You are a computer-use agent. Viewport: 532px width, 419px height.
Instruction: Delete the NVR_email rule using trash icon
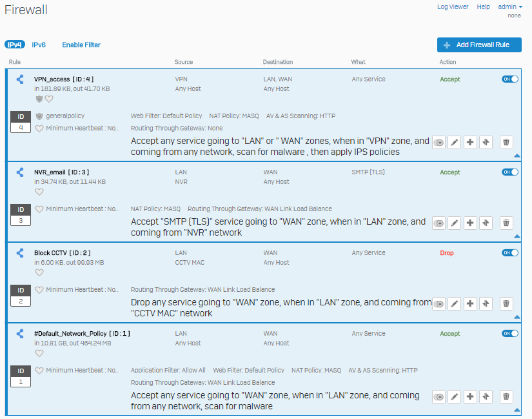pyautogui.click(x=506, y=223)
